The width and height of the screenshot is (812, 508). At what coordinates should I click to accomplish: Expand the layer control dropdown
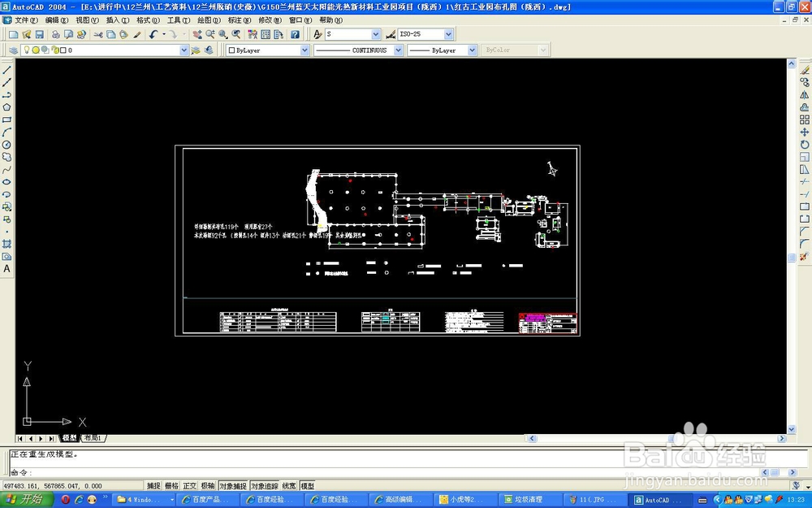[x=184, y=50]
